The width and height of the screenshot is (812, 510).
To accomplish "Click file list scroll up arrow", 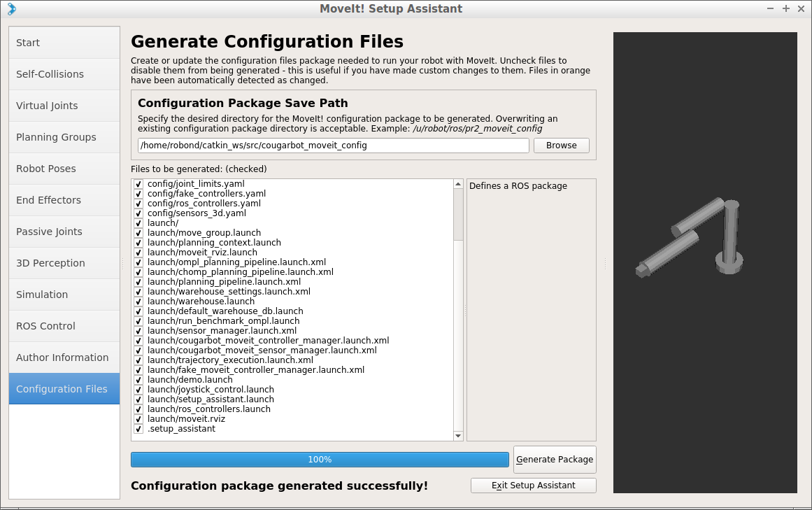I will (458, 184).
